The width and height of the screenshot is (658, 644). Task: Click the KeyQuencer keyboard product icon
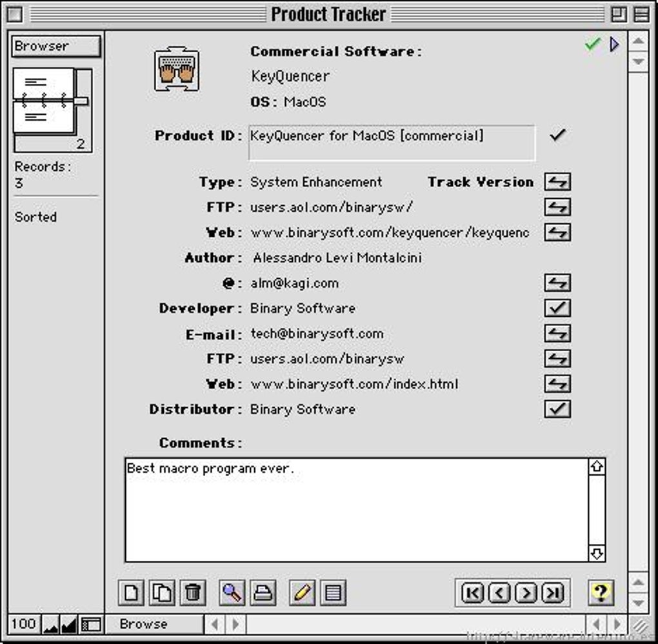[177, 69]
